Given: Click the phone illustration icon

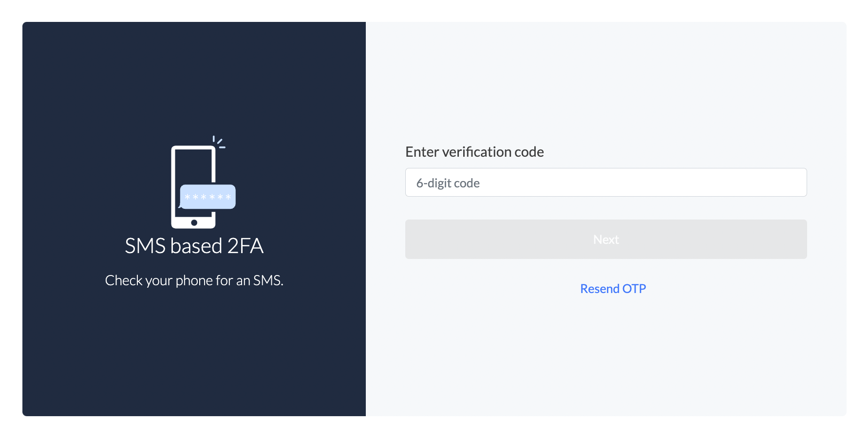Looking at the screenshot, I should pyautogui.click(x=194, y=185).
